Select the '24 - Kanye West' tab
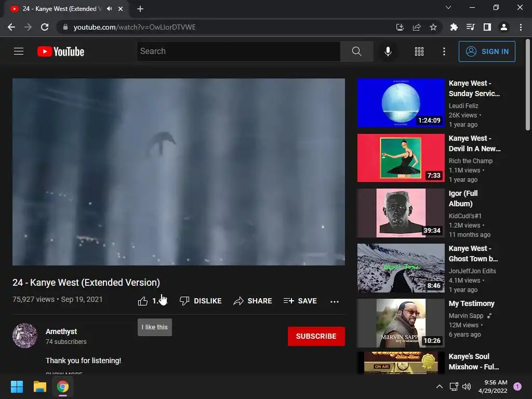The height and width of the screenshot is (399, 532). click(66, 9)
